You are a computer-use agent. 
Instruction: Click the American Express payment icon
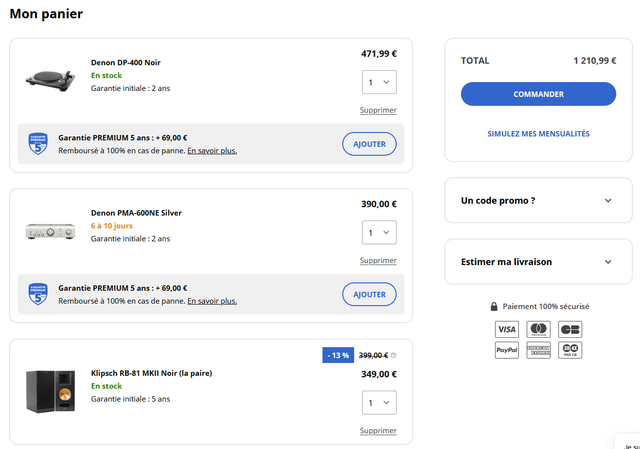[x=539, y=350]
